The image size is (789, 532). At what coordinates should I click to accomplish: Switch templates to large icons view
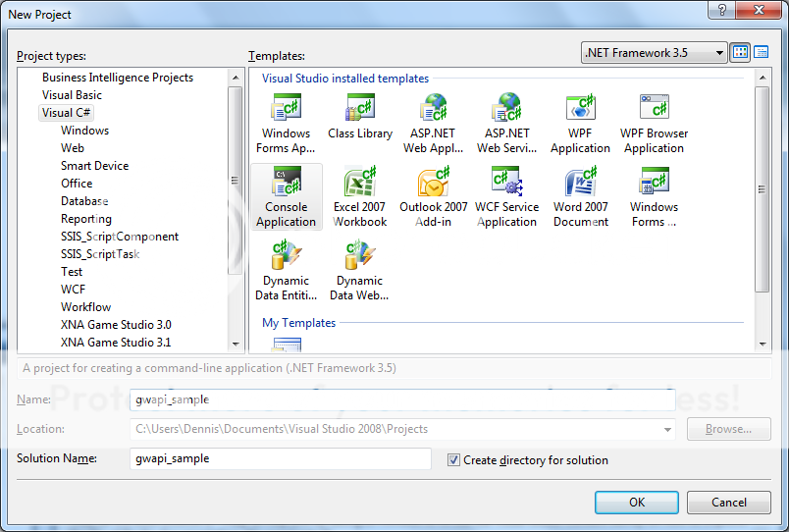(740, 52)
